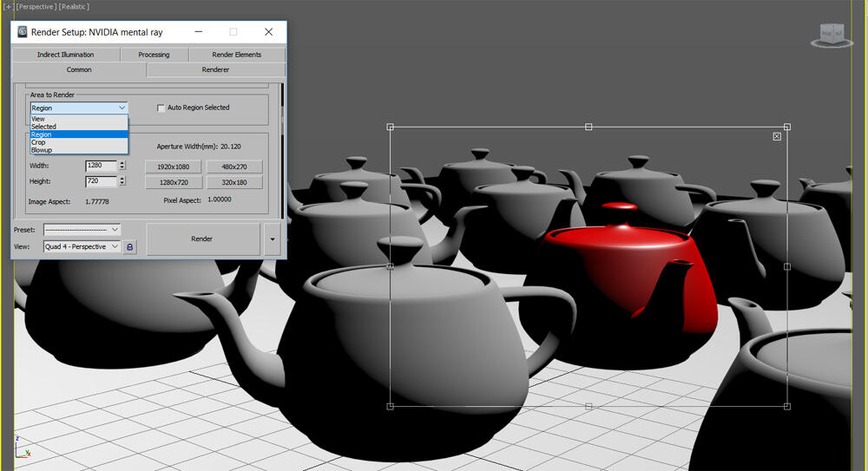Click the Render button

(x=202, y=239)
